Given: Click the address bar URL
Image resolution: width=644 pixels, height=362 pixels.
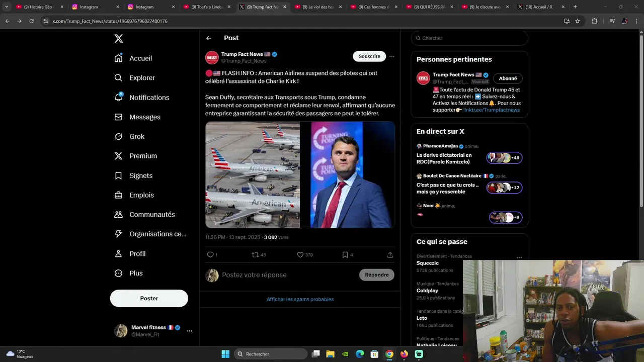Looking at the screenshot, I should coord(110,21).
